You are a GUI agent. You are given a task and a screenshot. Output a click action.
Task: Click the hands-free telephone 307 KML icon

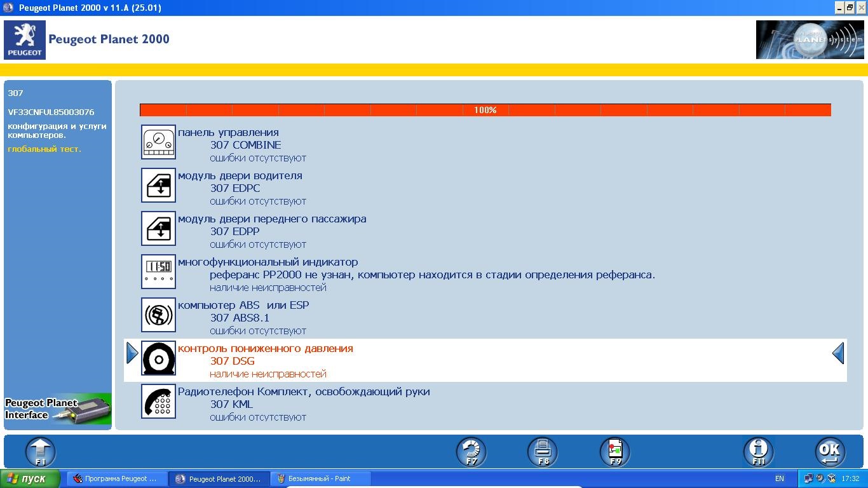pyautogui.click(x=158, y=401)
